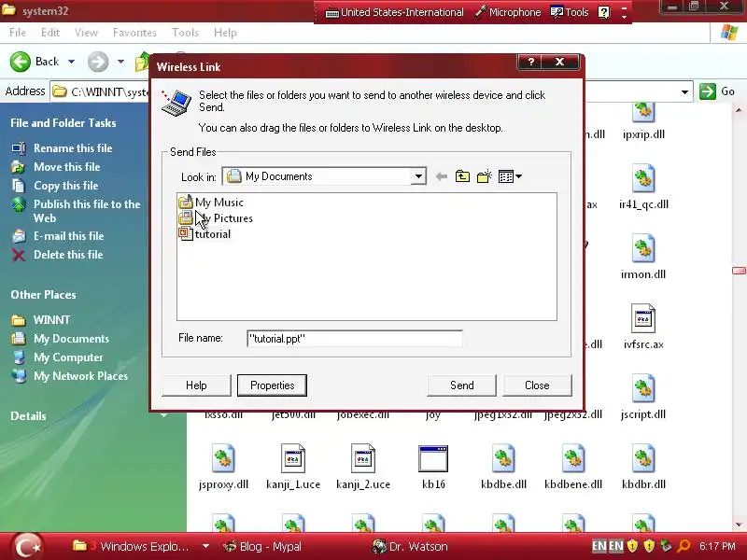
Task: Click the Help button in Wireless Link dialog
Action: click(196, 385)
